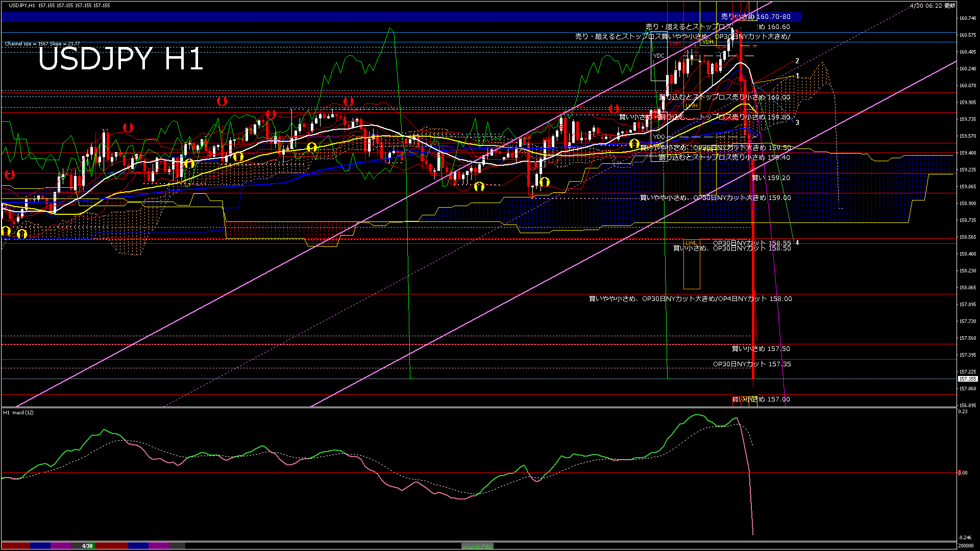Click the YDQ level marker label
980x551 pixels.
pyautogui.click(x=658, y=137)
